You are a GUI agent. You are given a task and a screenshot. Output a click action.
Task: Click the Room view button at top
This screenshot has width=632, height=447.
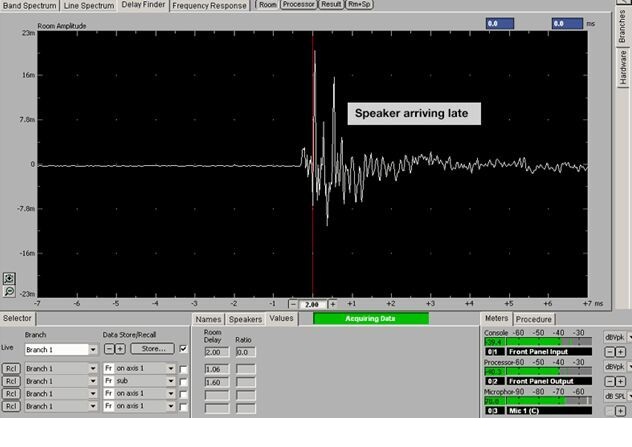tap(267, 5)
